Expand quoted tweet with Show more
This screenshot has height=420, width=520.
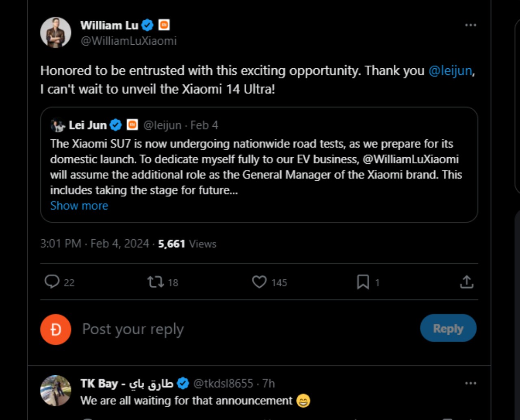point(79,206)
